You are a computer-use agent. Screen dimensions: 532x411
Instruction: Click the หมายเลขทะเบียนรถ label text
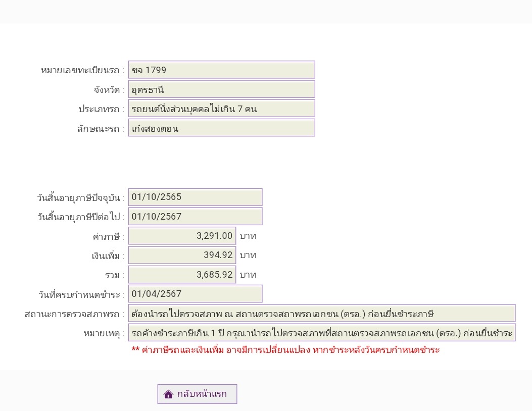pos(82,71)
